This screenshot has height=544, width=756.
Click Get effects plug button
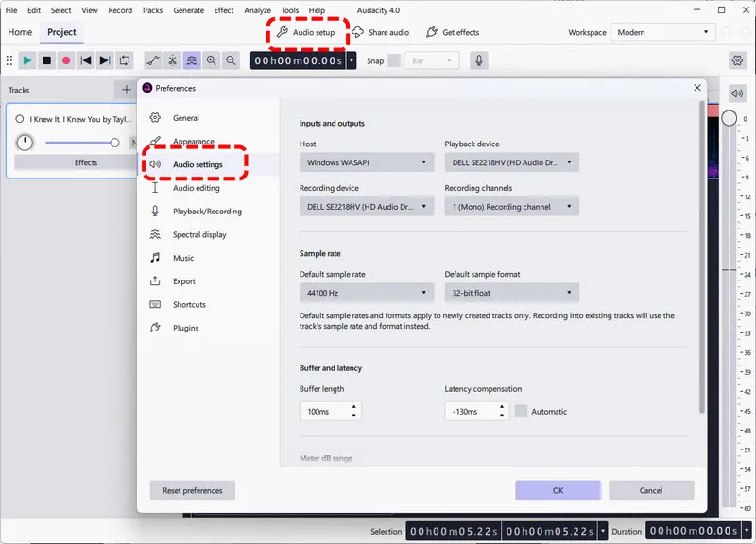point(453,32)
